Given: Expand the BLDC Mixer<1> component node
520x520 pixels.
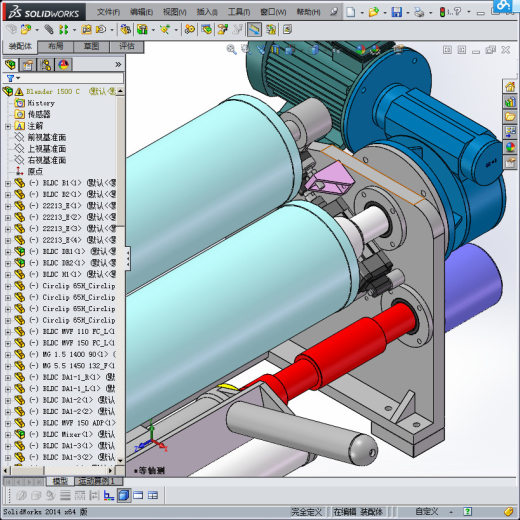Looking at the screenshot, I should pyautogui.click(x=8, y=435).
